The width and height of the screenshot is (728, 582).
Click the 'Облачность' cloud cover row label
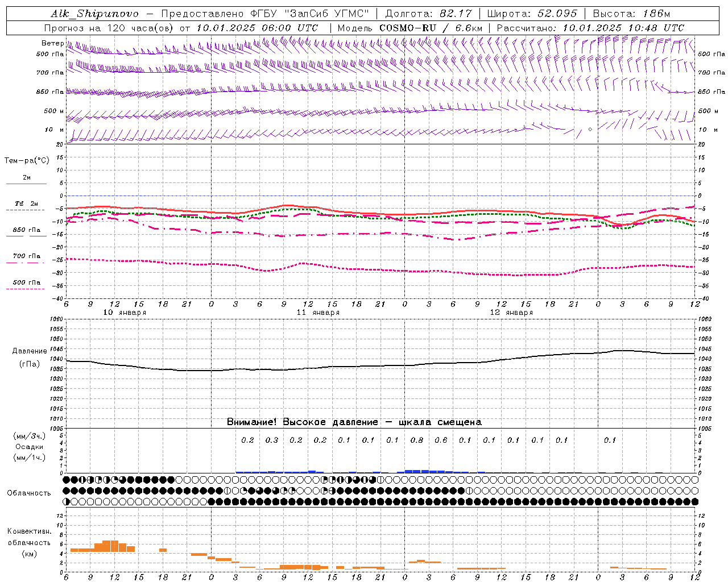click(x=29, y=493)
